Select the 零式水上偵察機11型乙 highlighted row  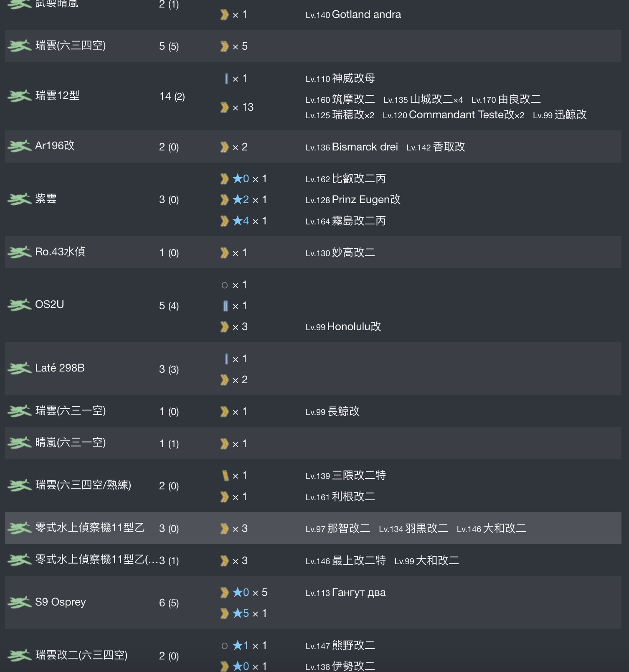point(313,528)
